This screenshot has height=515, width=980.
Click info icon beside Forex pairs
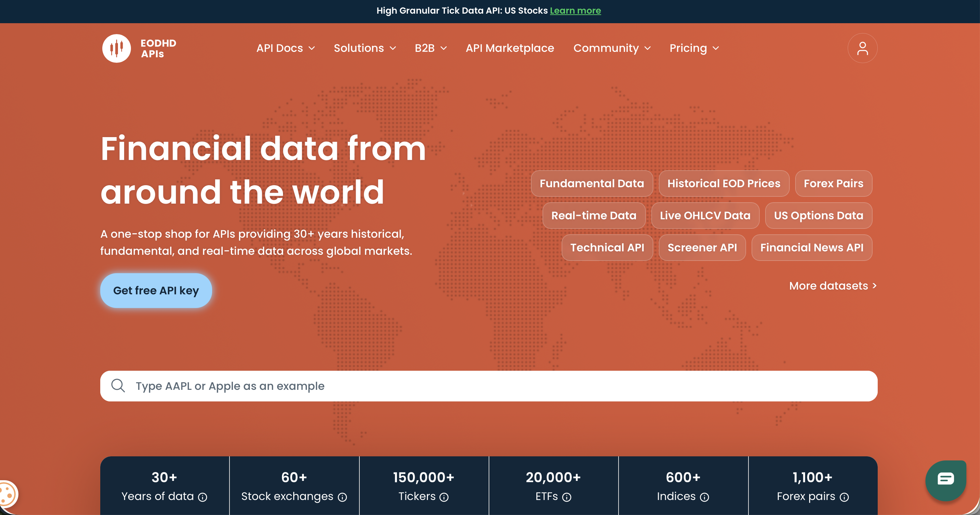pos(844,497)
